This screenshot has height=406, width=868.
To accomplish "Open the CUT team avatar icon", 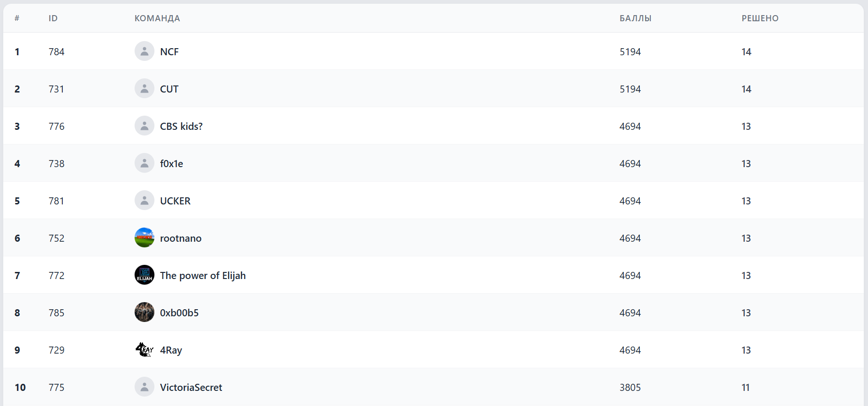I will [x=145, y=88].
